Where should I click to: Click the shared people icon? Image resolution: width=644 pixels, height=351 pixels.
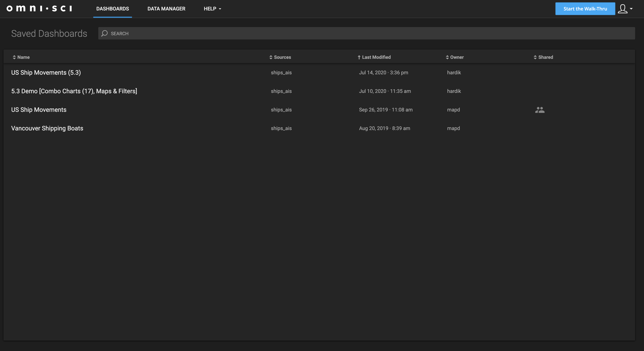[540, 110]
